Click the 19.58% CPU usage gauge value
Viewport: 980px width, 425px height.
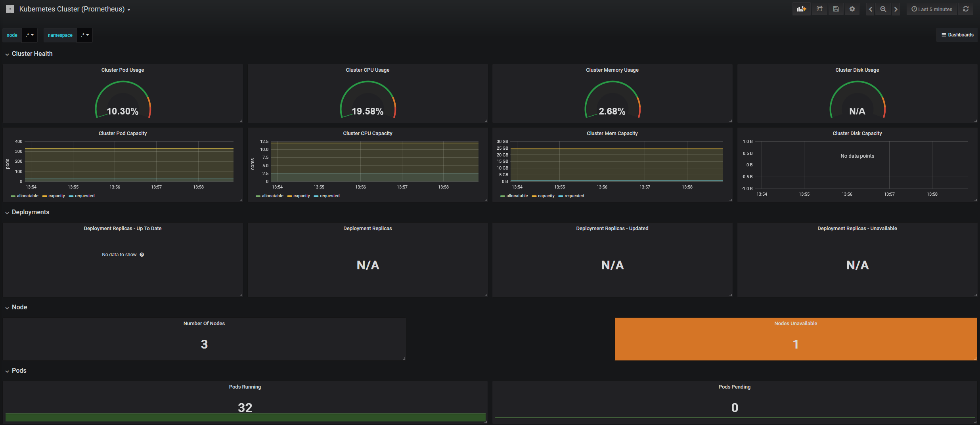tap(367, 111)
